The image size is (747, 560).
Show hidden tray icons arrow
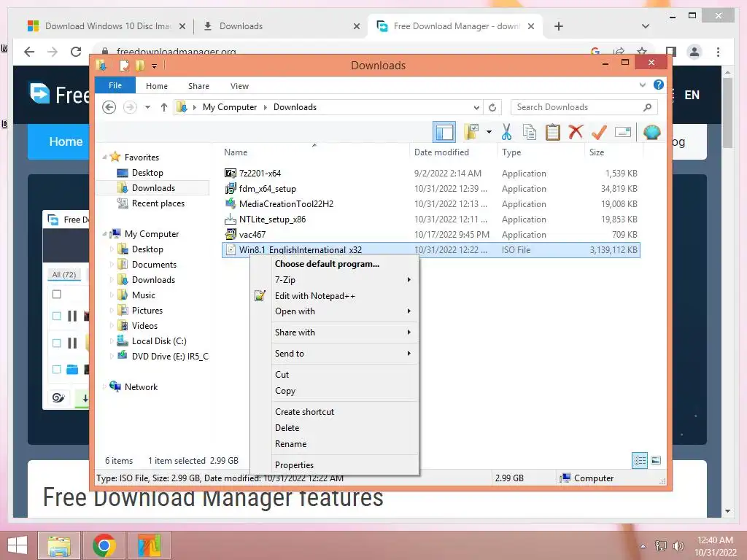point(643,546)
